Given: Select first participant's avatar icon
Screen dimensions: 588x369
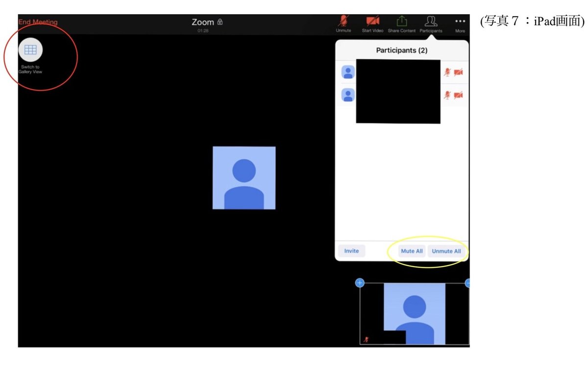Looking at the screenshot, I should pyautogui.click(x=348, y=73).
